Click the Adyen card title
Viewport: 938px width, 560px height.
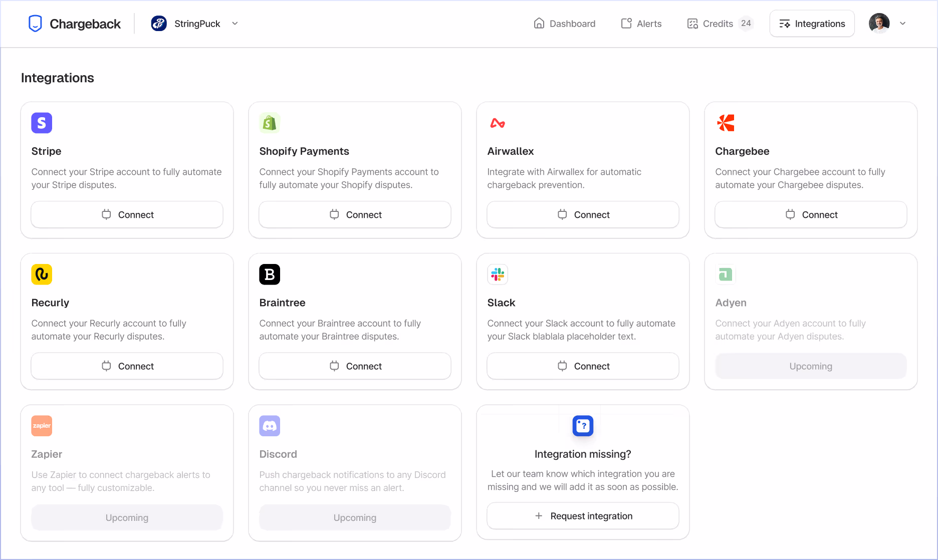click(731, 303)
